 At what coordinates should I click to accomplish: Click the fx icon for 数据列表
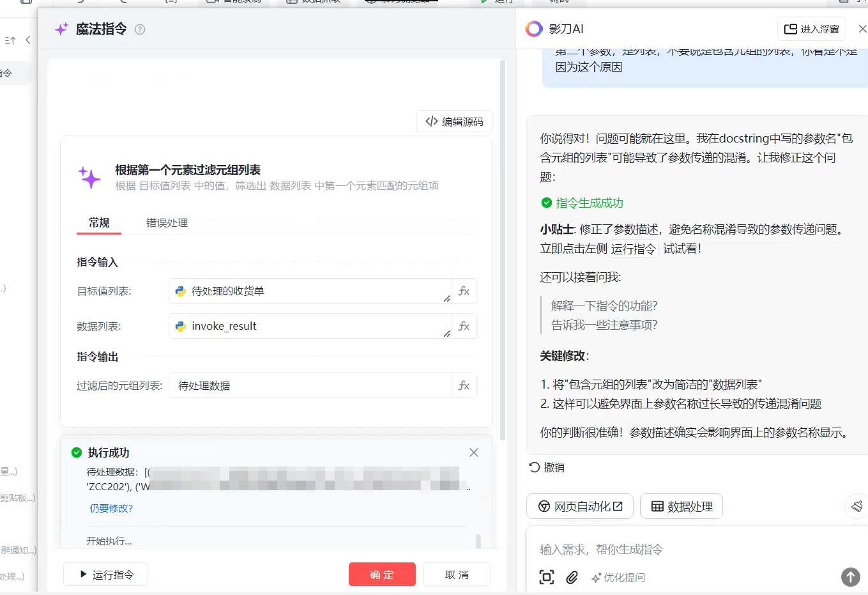(x=464, y=326)
